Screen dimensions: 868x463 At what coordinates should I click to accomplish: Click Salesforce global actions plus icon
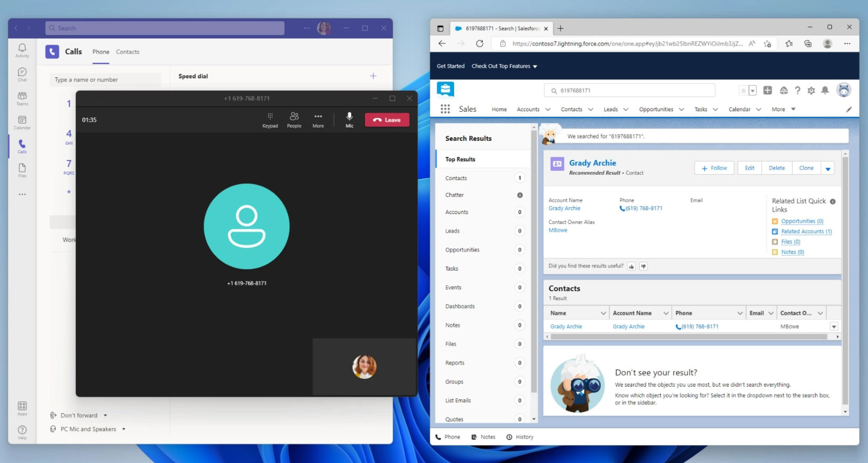[767, 91]
